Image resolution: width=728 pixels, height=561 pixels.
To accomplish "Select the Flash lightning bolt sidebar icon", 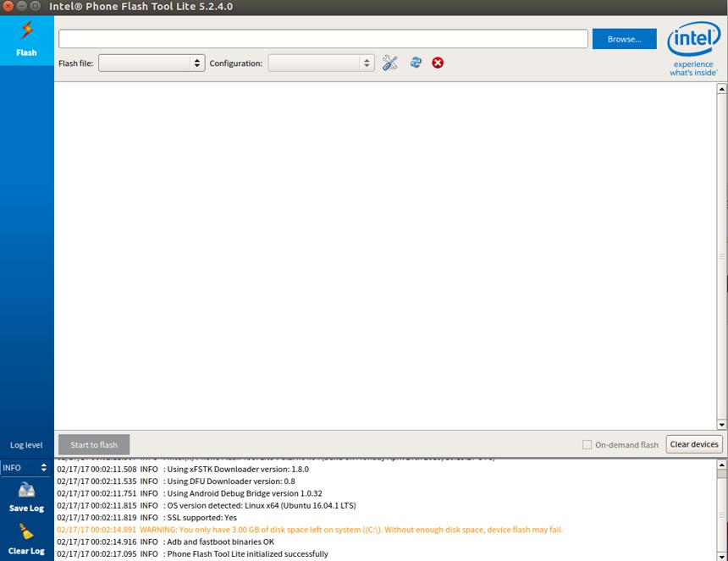I will click(x=27, y=30).
